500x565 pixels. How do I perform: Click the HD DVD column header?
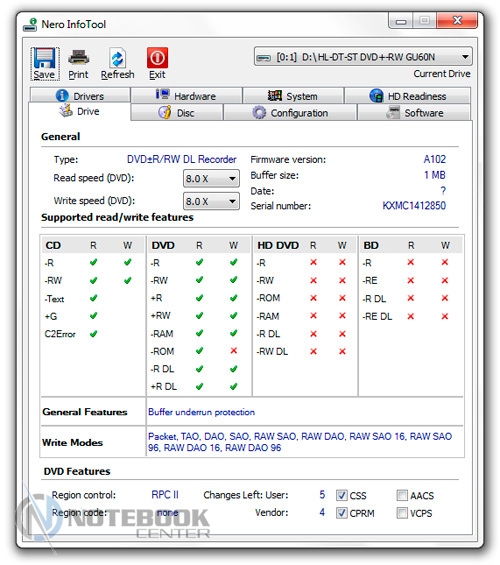point(278,245)
